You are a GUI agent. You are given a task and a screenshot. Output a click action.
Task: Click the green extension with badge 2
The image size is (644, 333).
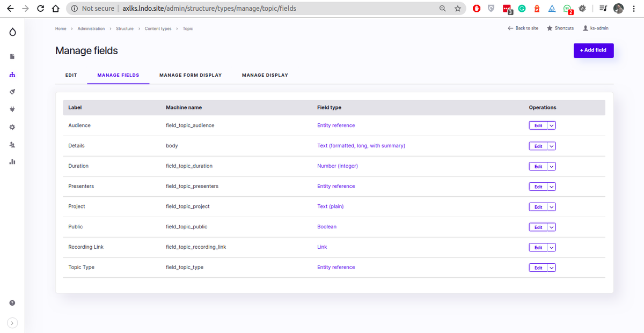pyautogui.click(x=568, y=9)
